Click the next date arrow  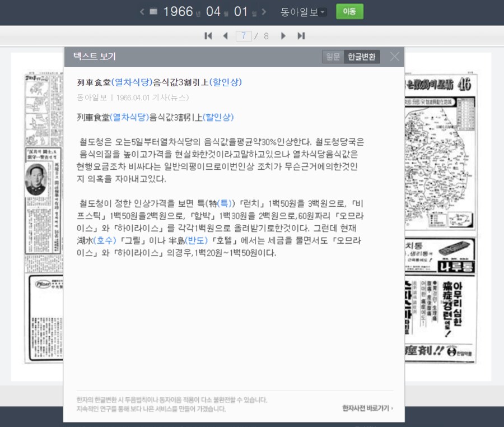point(264,11)
